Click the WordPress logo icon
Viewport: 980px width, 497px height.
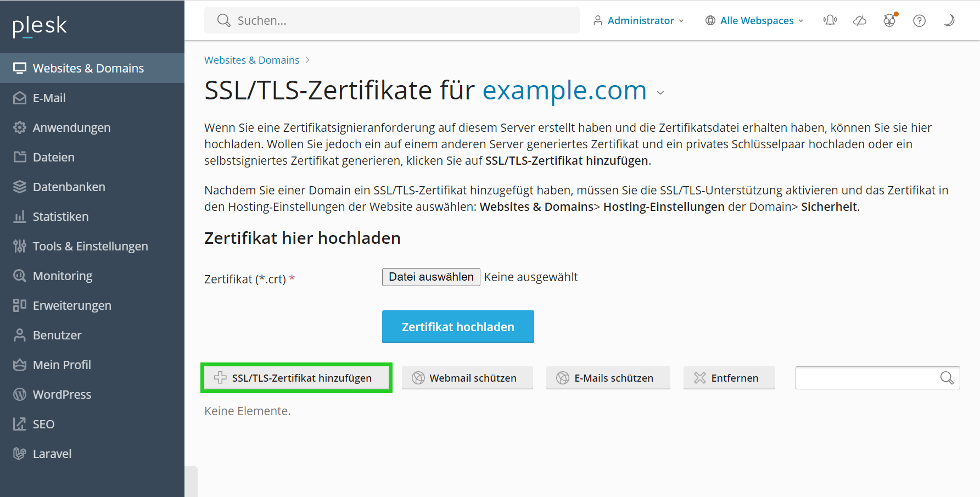pos(20,394)
